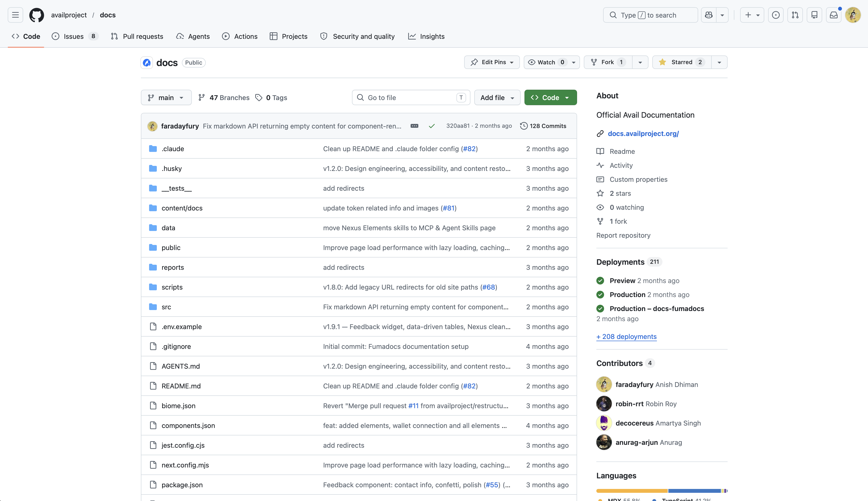Open the Agents tab
Screen dimensions: 868x501
coord(193,36)
